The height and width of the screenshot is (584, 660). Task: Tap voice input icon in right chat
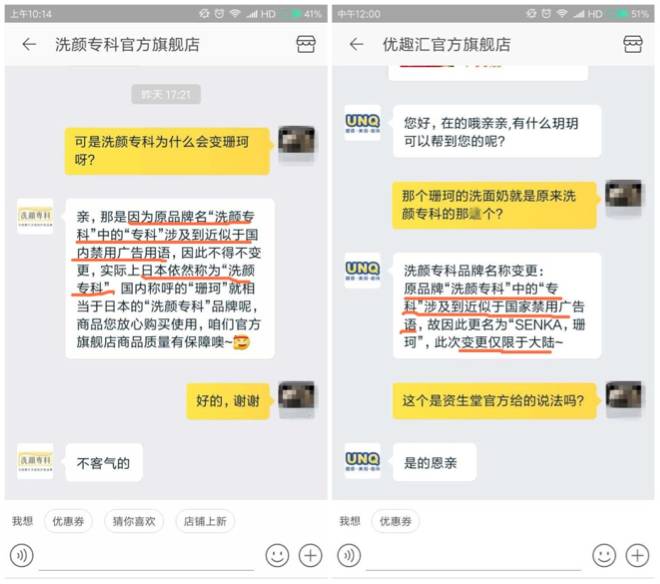349,556
